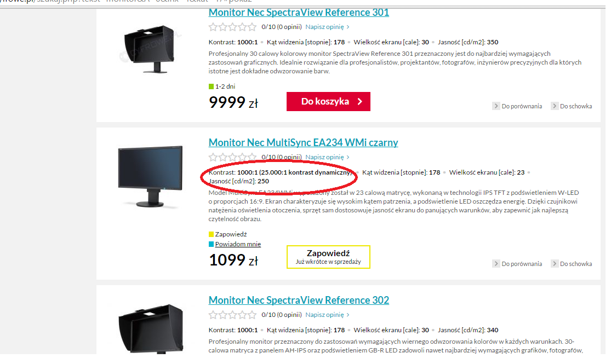This screenshot has height=364, width=611.
Task: Open Monitor Nec SpectraView Reference 301 link
Action: [299, 12]
